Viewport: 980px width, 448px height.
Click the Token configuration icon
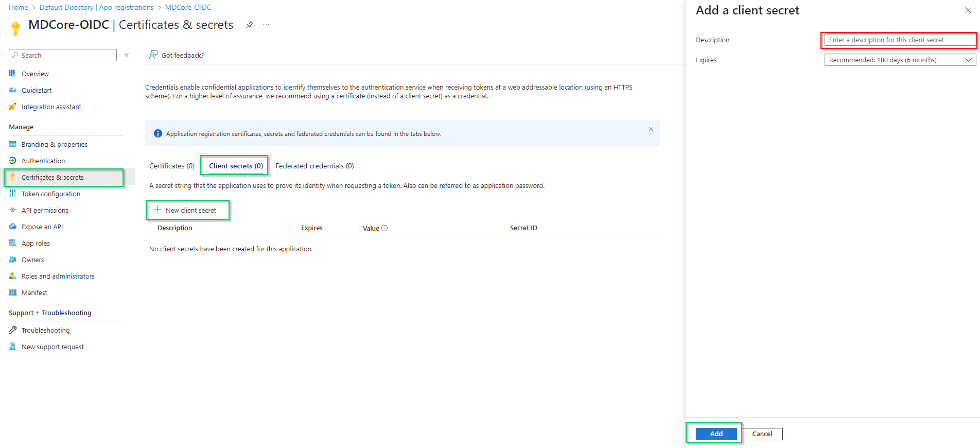(x=12, y=194)
